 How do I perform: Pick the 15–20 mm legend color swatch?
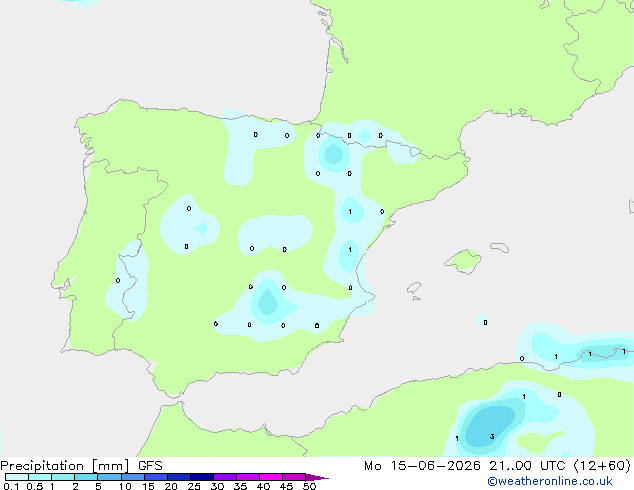pyautogui.click(x=156, y=477)
